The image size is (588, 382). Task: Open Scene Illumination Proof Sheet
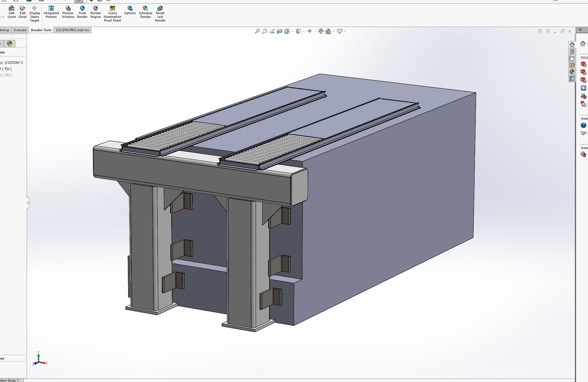(x=113, y=14)
